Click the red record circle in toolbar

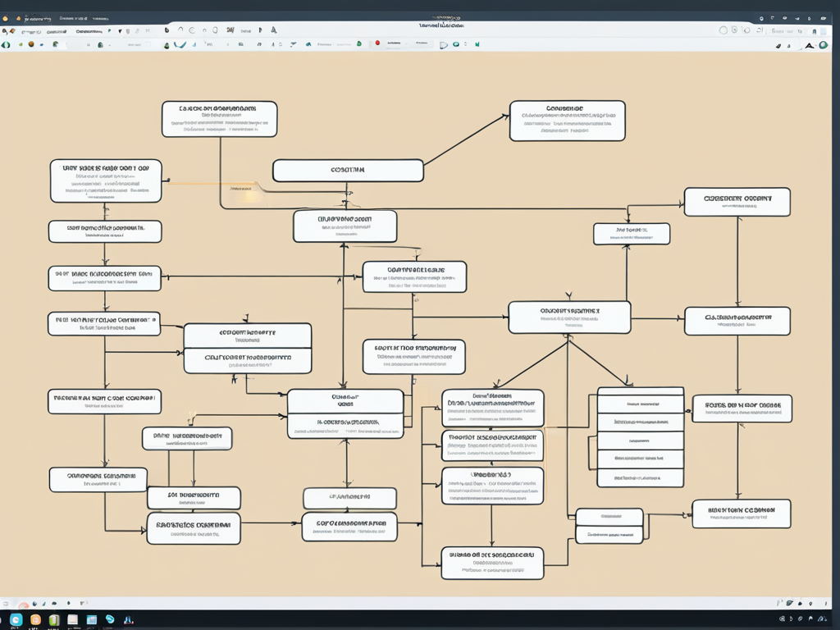point(377,43)
